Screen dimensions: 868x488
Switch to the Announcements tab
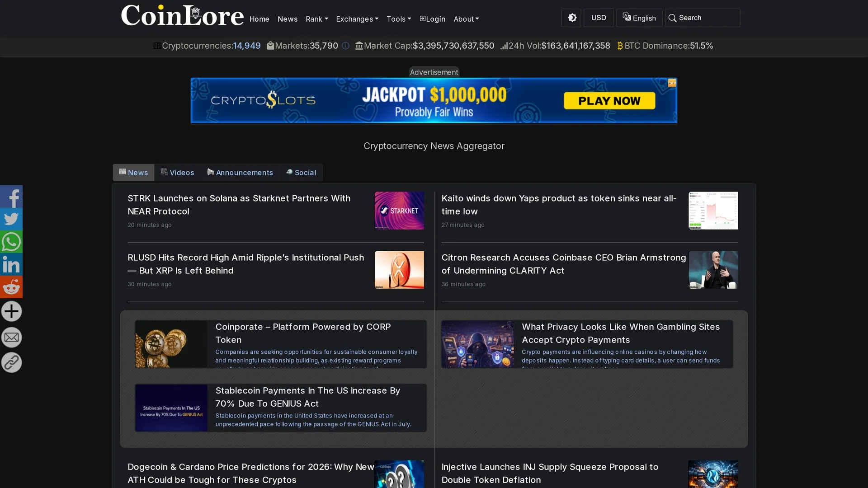coord(240,173)
